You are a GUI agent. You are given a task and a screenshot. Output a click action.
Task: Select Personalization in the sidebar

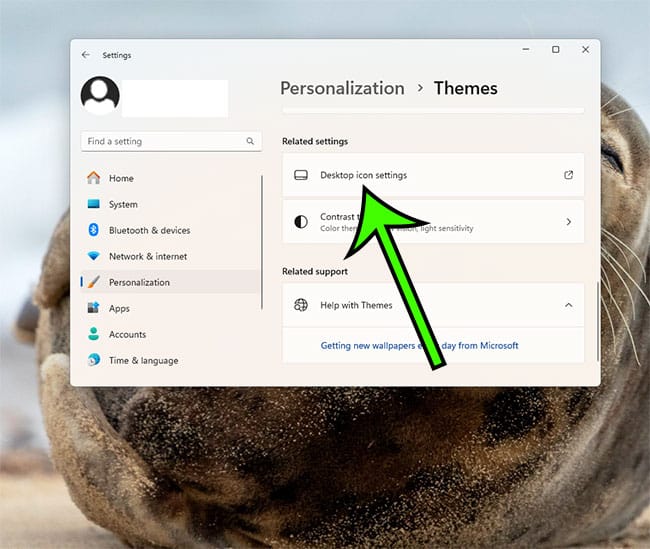coord(170,282)
